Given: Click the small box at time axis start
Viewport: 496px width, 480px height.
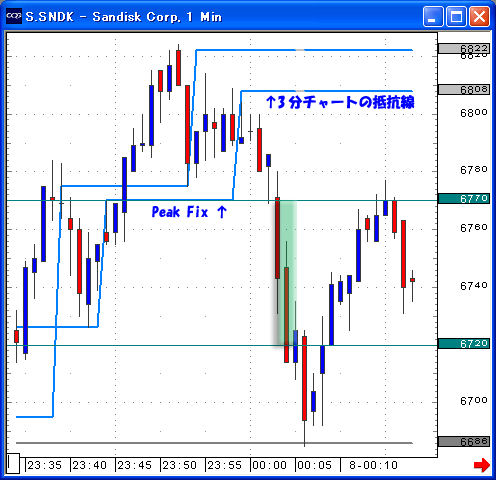Looking at the screenshot, I should (x=13, y=463).
